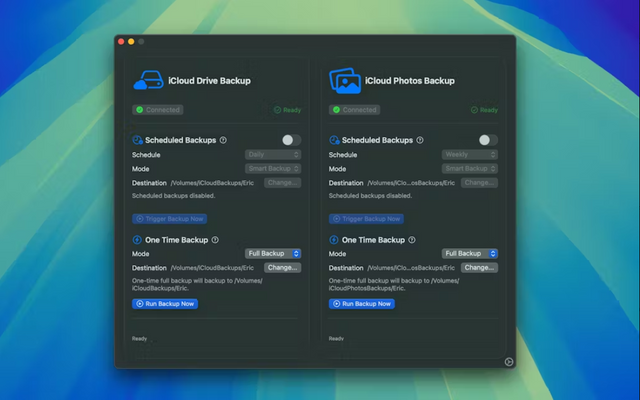This screenshot has width=640, height=400.
Task: Click Change for Photos scheduled backup destination
Action: [x=479, y=182]
